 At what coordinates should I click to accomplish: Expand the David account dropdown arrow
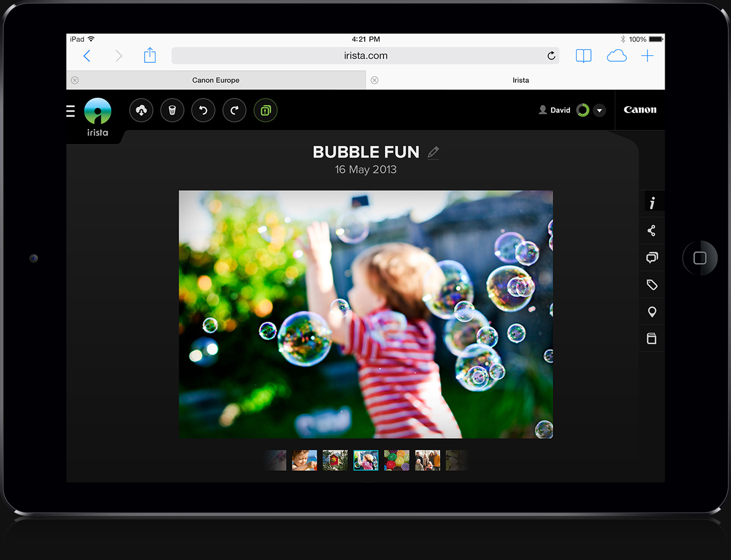pyautogui.click(x=600, y=110)
